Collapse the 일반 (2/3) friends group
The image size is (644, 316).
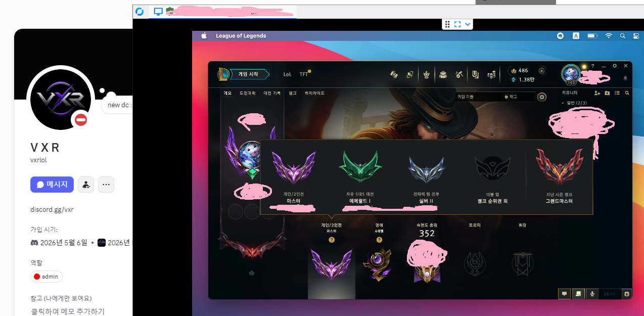point(575,103)
